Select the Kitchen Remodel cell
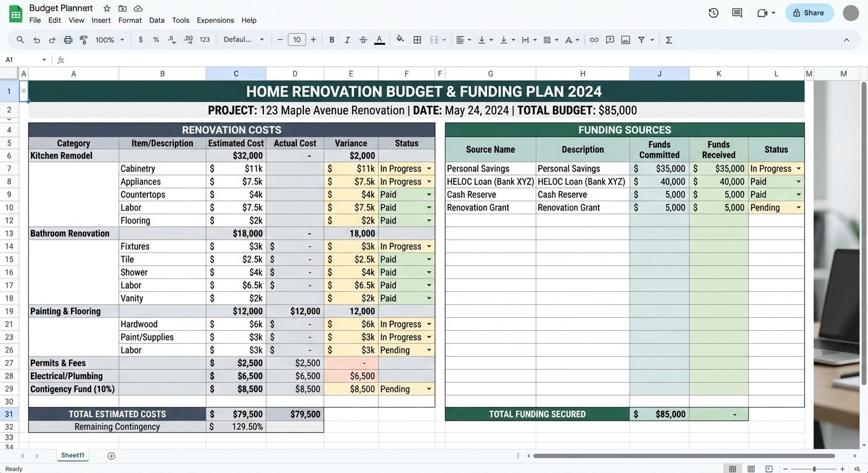Image resolution: width=868 pixels, height=473 pixels. (73, 156)
